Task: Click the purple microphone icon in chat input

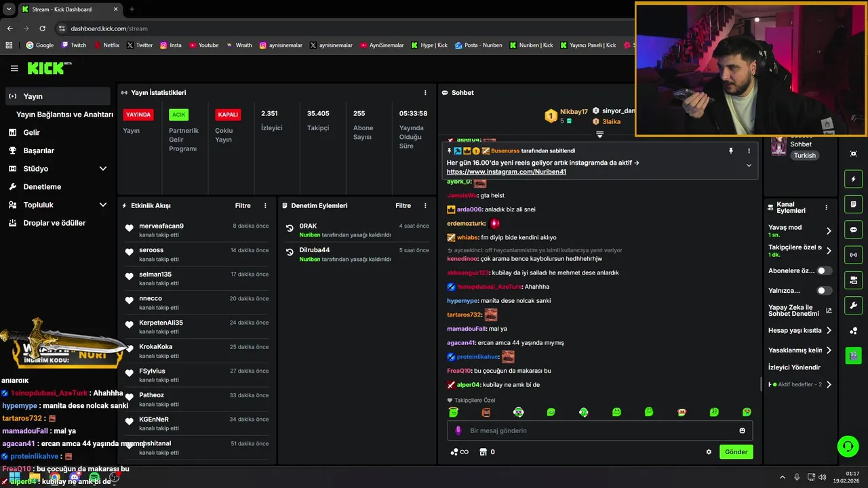Action: pyautogui.click(x=458, y=430)
